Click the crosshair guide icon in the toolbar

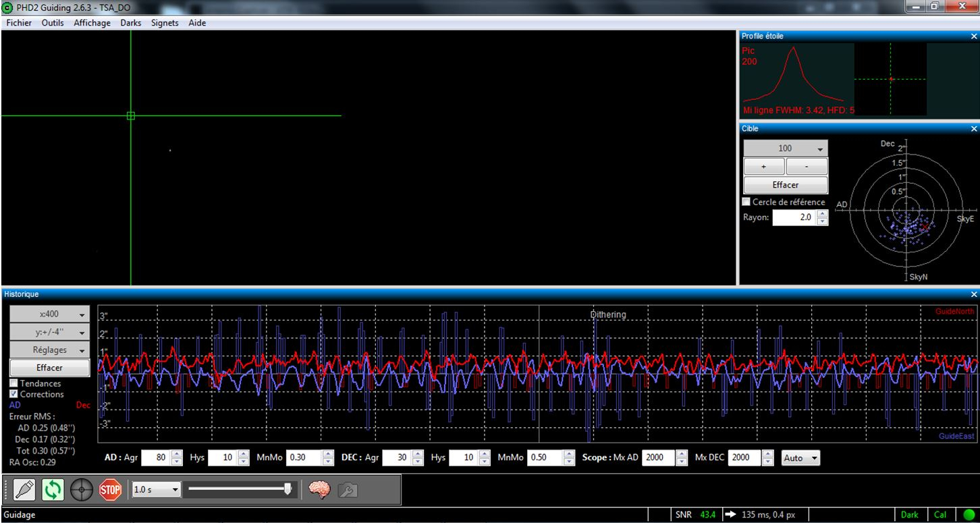click(x=81, y=489)
